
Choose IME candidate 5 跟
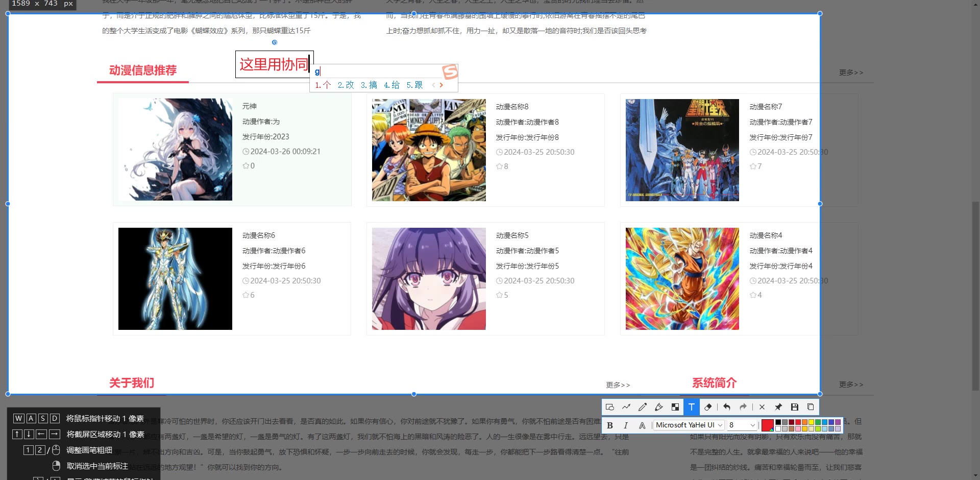414,85
